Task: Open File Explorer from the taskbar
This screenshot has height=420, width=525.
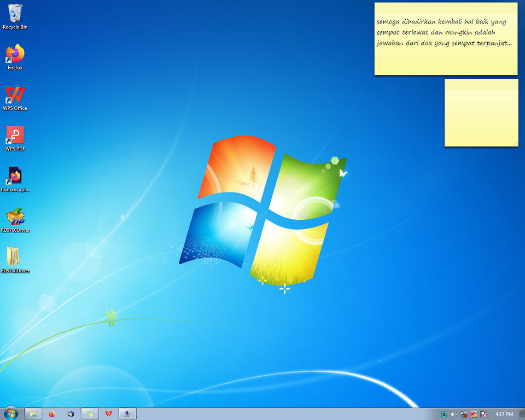Action: [x=33, y=414]
